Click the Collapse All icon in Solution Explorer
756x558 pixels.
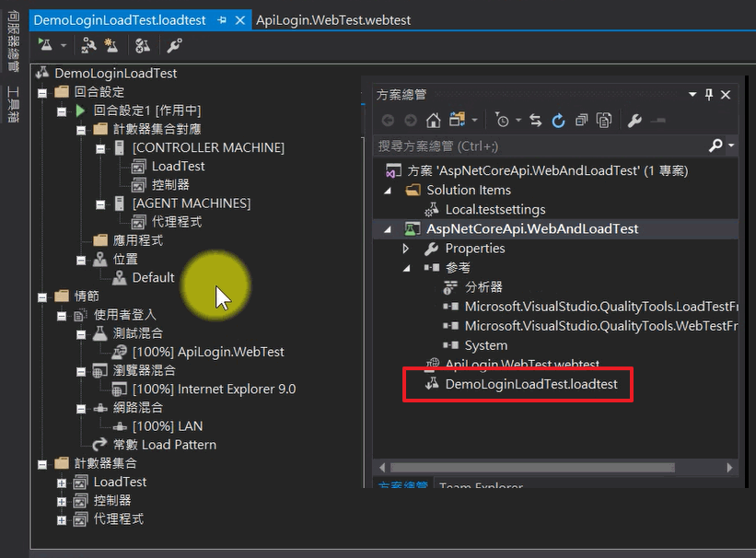[581, 120]
